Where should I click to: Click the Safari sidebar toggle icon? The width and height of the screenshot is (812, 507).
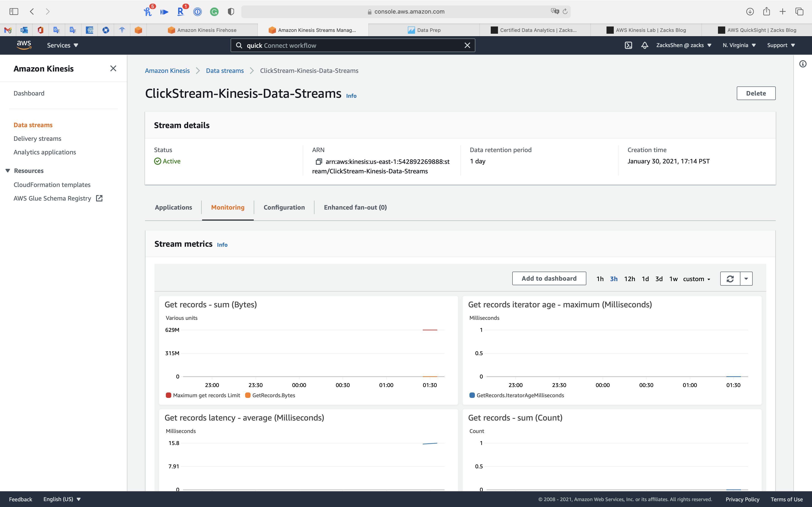point(14,11)
